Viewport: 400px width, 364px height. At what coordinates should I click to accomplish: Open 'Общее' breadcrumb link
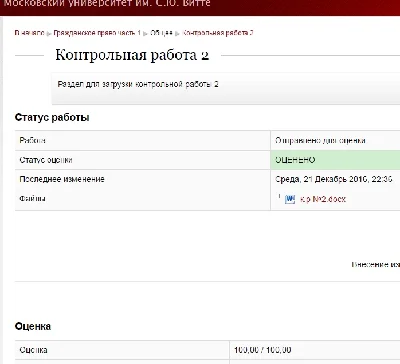point(162,33)
